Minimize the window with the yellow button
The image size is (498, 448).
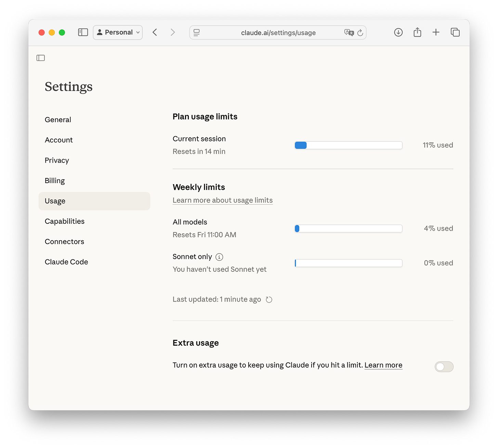[x=52, y=33]
